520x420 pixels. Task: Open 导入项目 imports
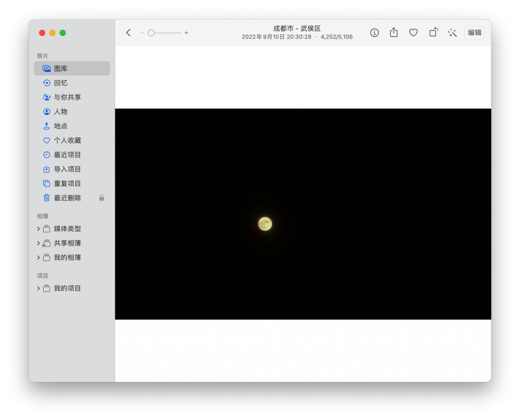[72, 169]
